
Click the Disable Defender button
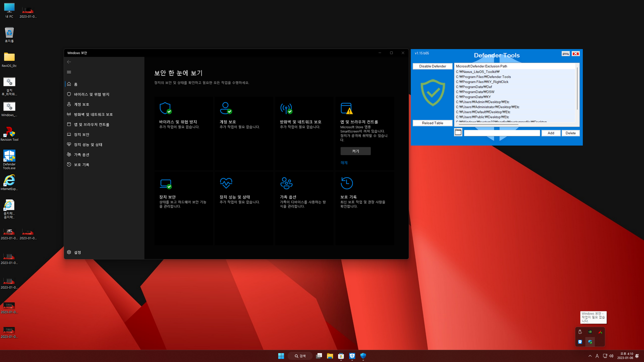pyautogui.click(x=432, y=66)
